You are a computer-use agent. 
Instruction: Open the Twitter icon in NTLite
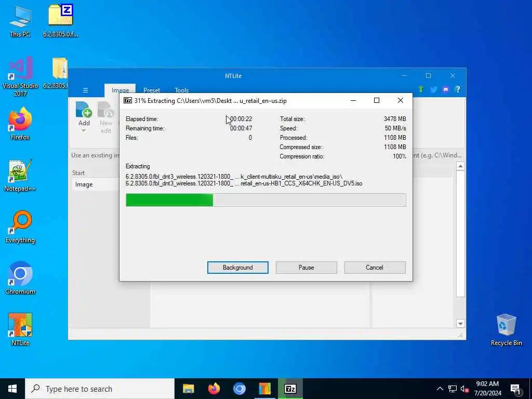click(433, 89)
